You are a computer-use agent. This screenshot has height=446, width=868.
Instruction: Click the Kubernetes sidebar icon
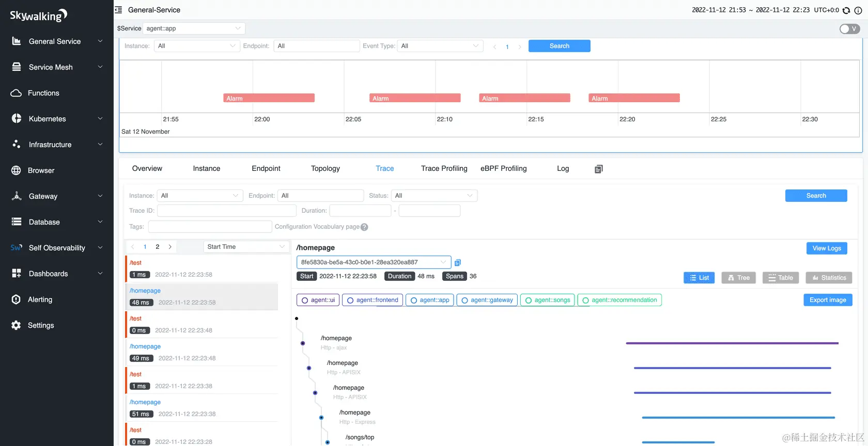[x=17, y=119]
